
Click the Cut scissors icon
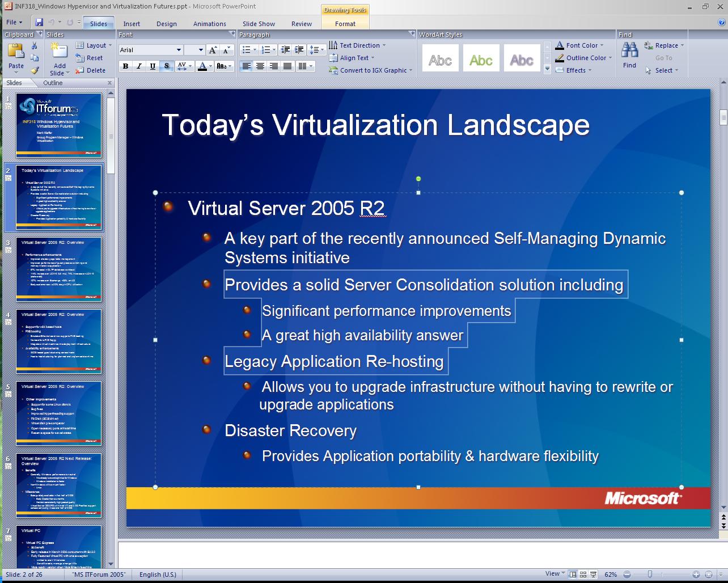pyautogui.click(x=34, y=45)
